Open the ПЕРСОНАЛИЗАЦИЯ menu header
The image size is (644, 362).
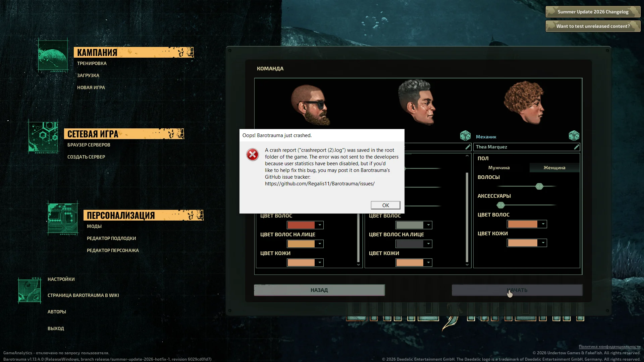[144, 215]
